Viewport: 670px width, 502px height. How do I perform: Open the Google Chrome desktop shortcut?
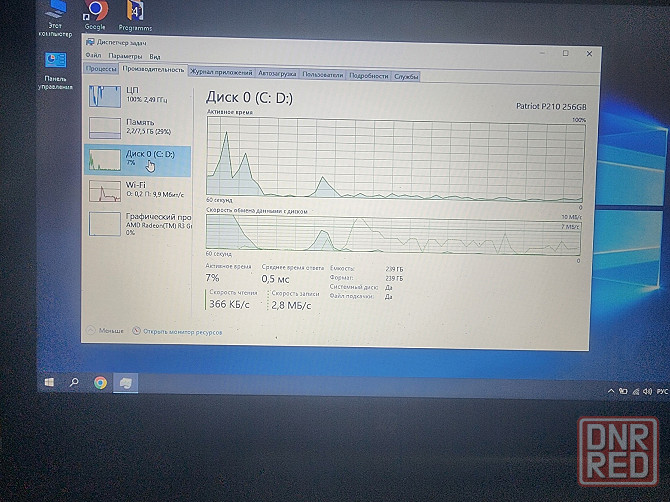[95, 14]
